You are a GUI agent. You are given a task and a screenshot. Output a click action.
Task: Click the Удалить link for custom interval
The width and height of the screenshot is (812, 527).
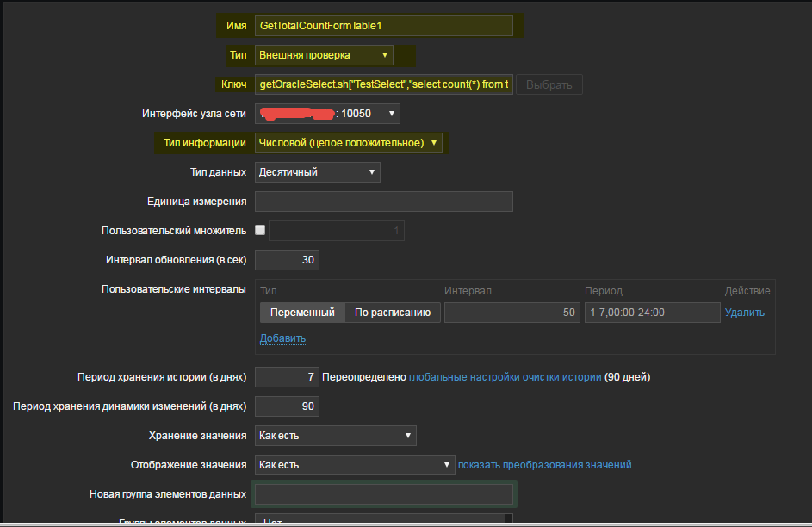pyautogui.click(x=745, y=313)
